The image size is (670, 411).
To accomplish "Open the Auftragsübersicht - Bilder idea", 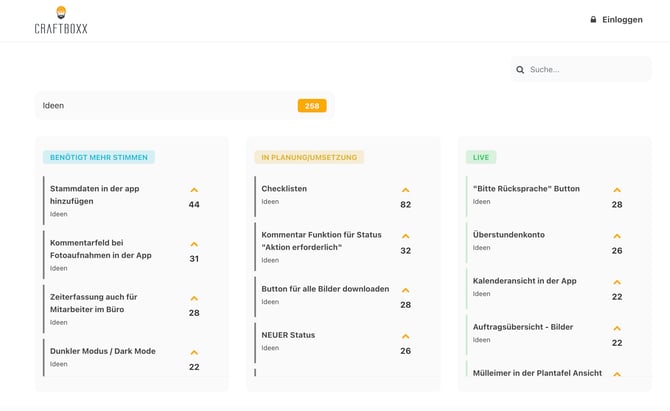I will 523,327.
